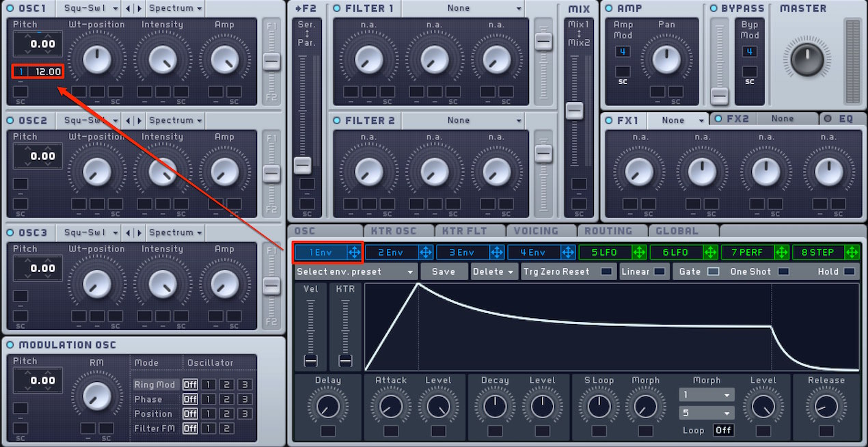Open Filter 1 type dropdown
This screenshot has width=868, height=447.
click(x=463, y=8)
